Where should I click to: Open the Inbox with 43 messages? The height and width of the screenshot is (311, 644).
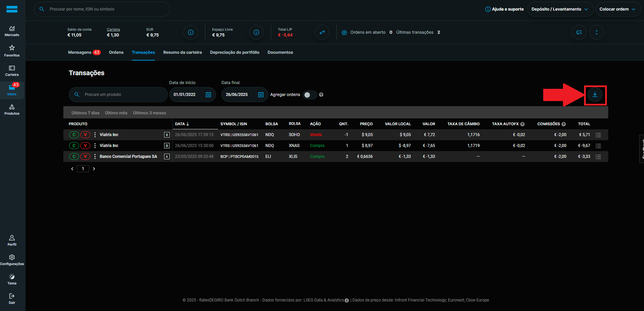coord(12,90)
